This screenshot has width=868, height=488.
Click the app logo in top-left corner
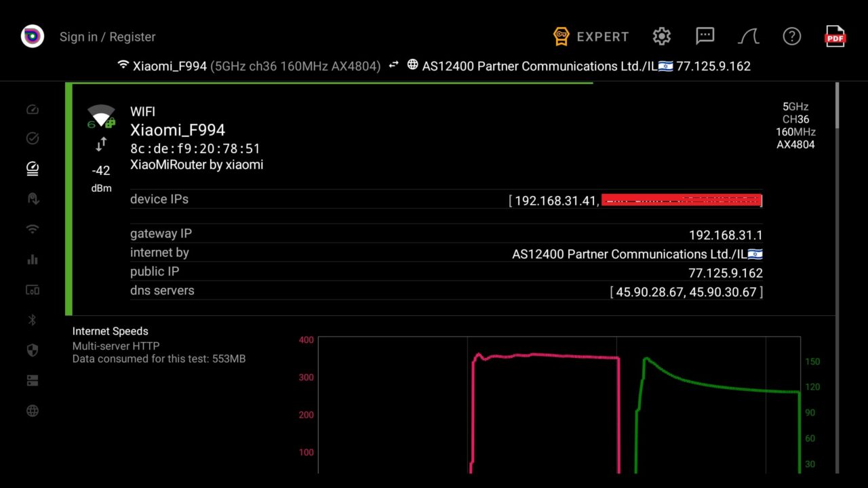tap(32, 37)
